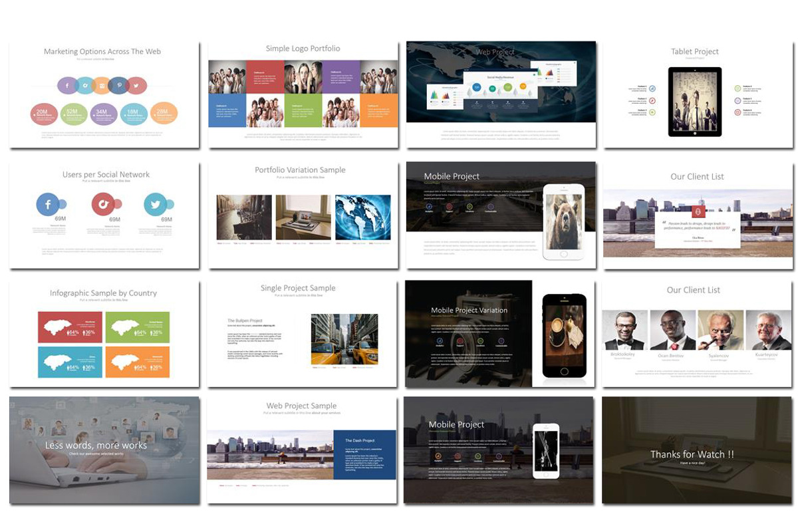
Task: Click the Broklolokley client portrait
Action: click(x=624, y=330)
